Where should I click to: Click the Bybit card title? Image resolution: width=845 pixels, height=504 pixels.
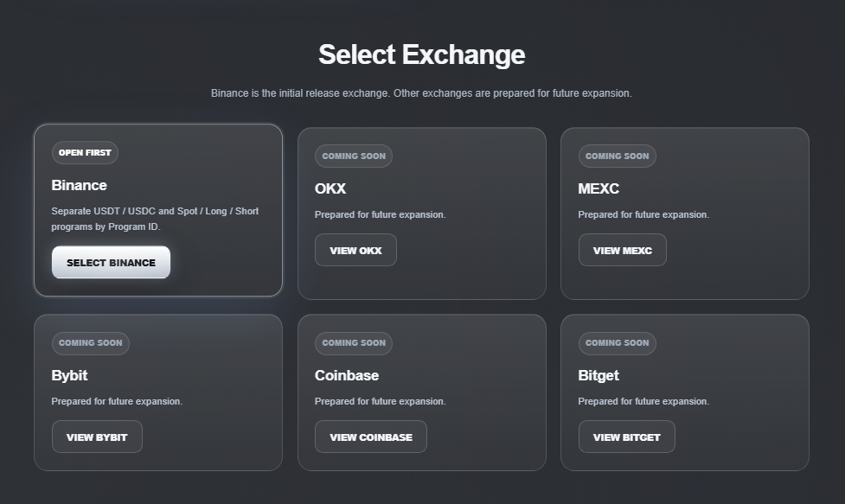point(69,375)
